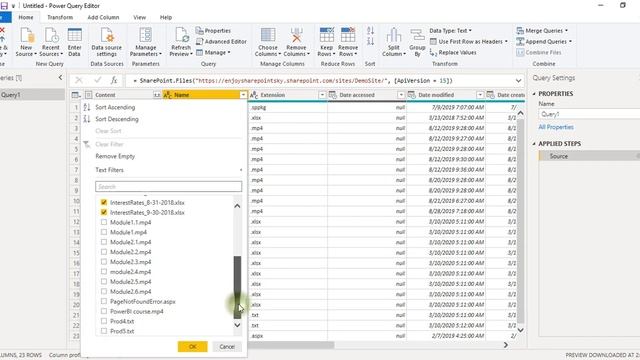Image resolution: width=640 pixels, height=360 pixels.
Task: Check Module2.3.mp4 checkbox
Action: tap(104, 262)
